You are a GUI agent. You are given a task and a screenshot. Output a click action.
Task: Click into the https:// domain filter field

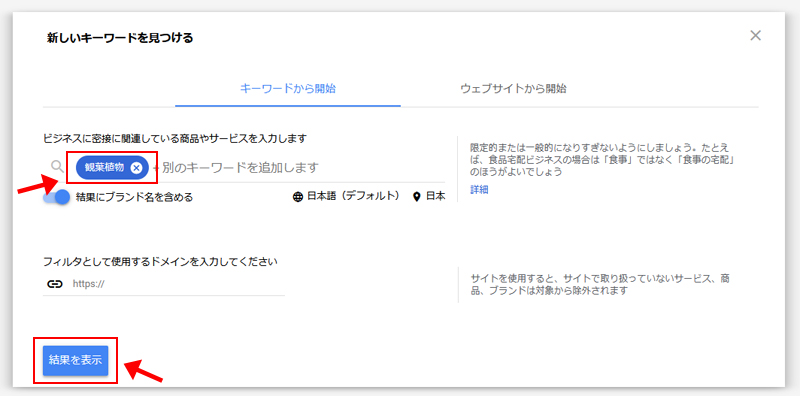[178, 284]
